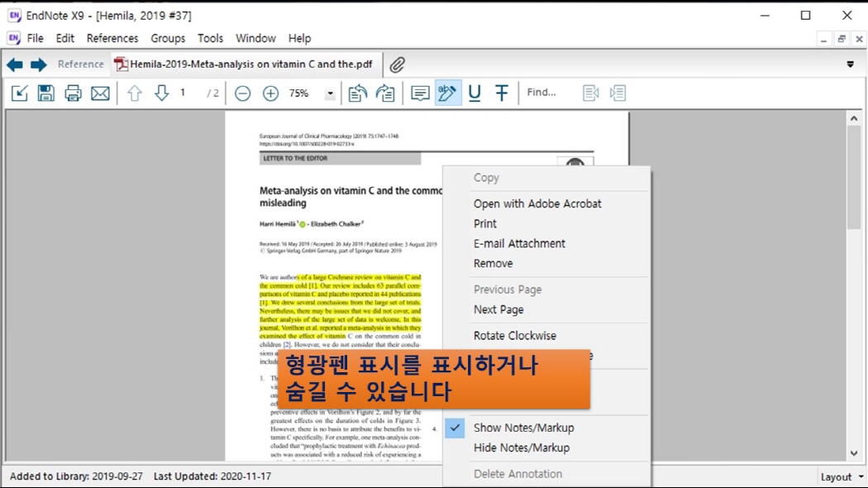868x488 pixels.
Task: Choose E-mail Attachment in context menu
Action: (x=519, y=244)
